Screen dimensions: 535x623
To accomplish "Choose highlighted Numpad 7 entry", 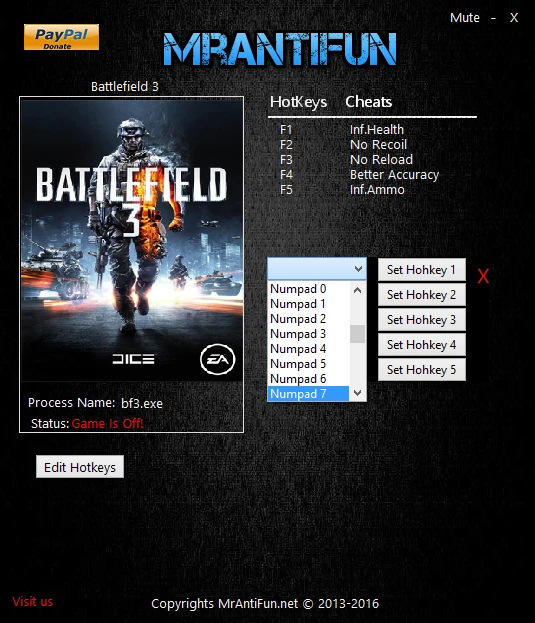I will pyautogui.click(x=308, y=394).
